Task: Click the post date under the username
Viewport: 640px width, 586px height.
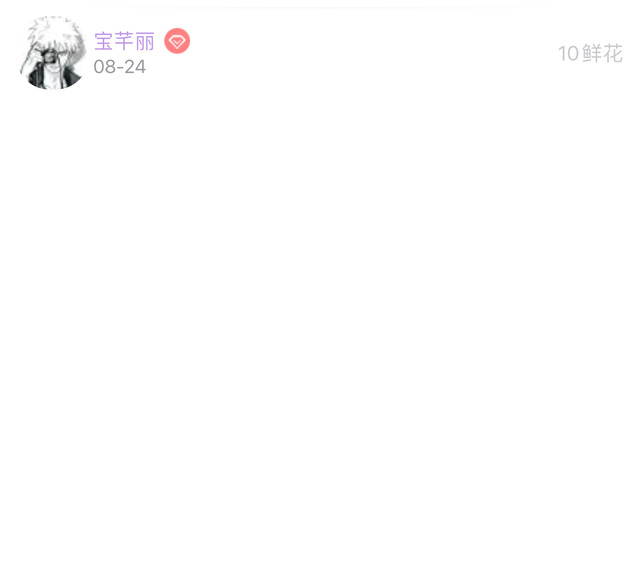Action: (120, 67)
